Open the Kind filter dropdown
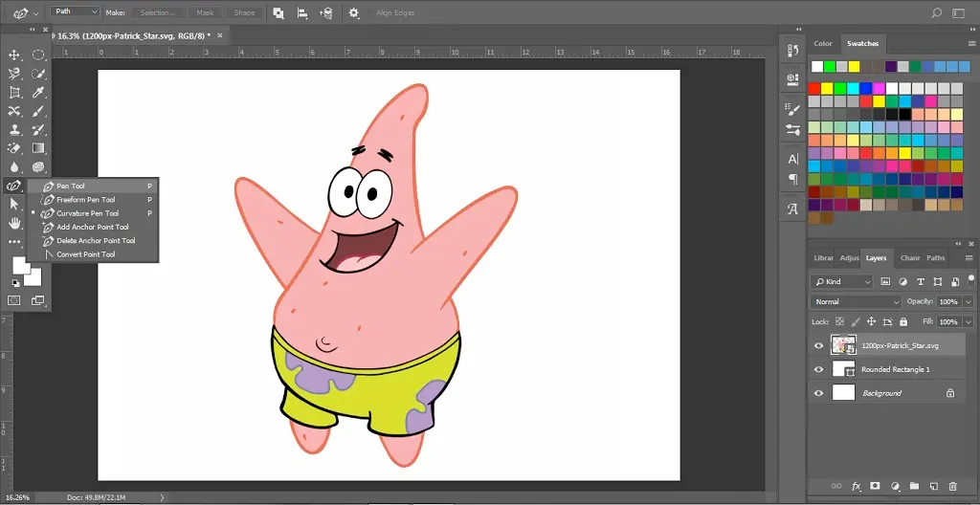The height and width of the screenshot is (505, 980). point(840,282)
